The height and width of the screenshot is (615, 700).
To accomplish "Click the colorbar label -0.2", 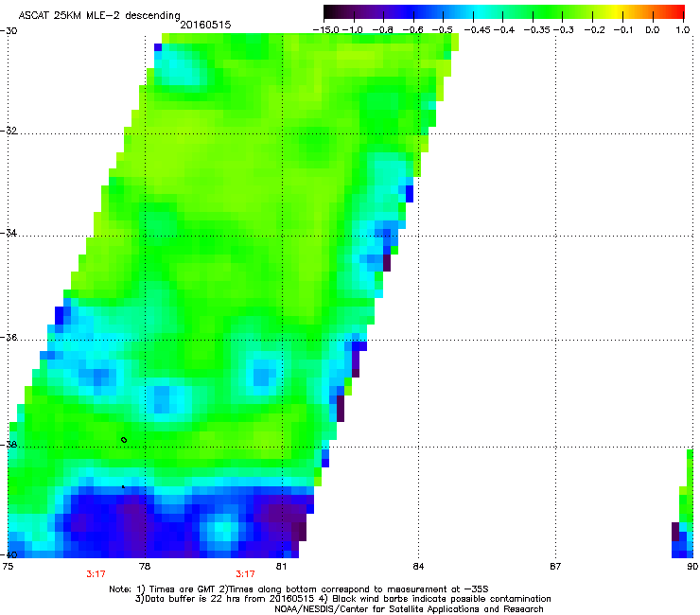I will [x=595, y=30].
